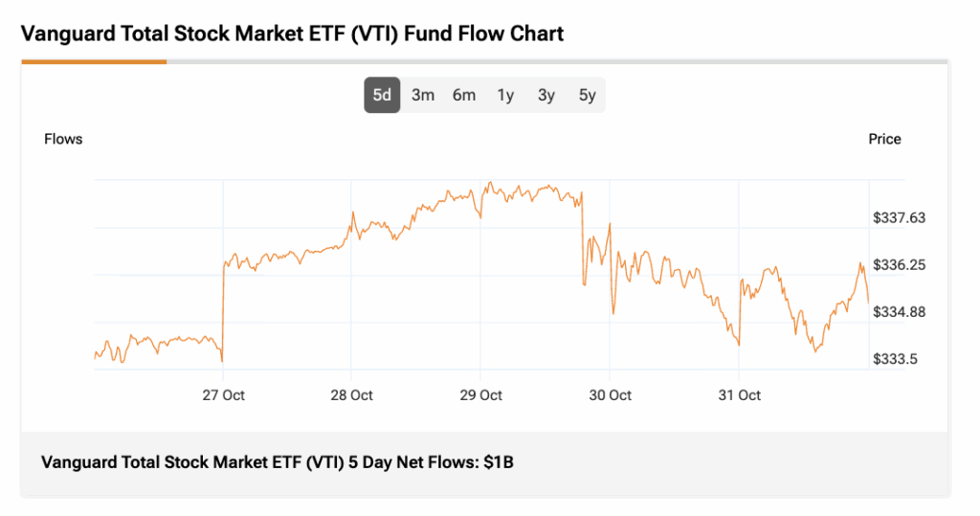Image resolution: width=980 pixels, height=516 pixels.
Task: Click the $333.5 price axis value
Action: point(895,359)
